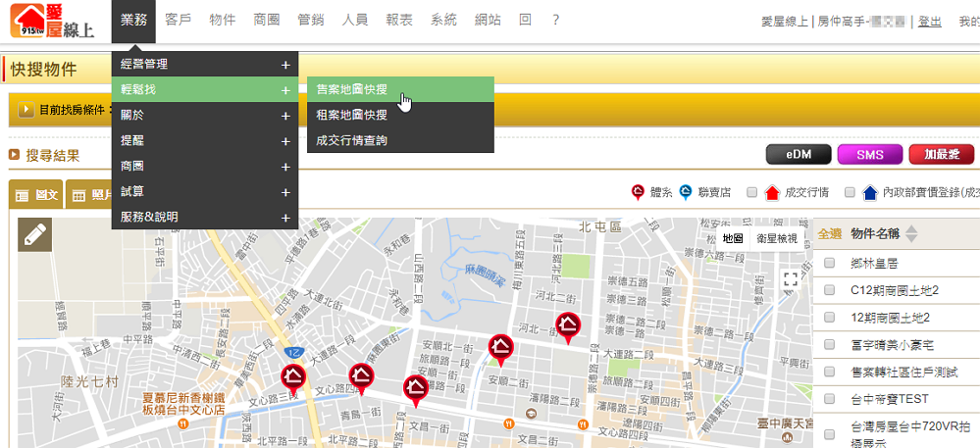
Task: Expand the 經營管理 submenu
Action: 205,65
